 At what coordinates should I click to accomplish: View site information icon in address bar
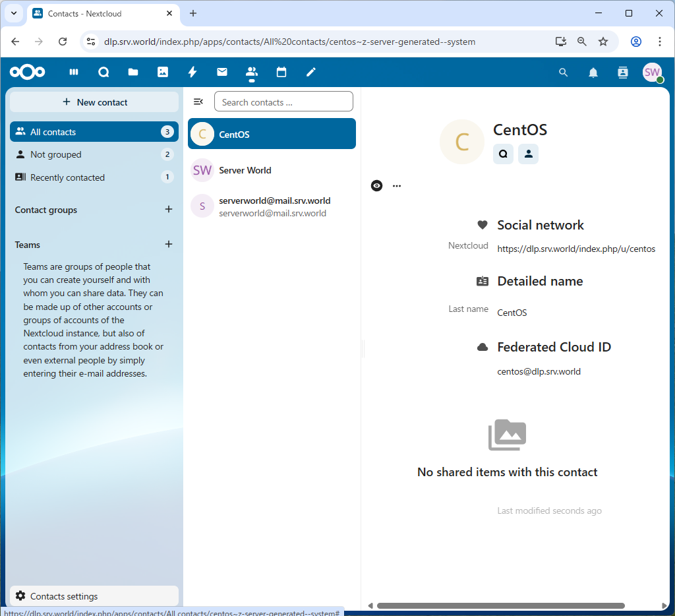[x=91, y=42]
